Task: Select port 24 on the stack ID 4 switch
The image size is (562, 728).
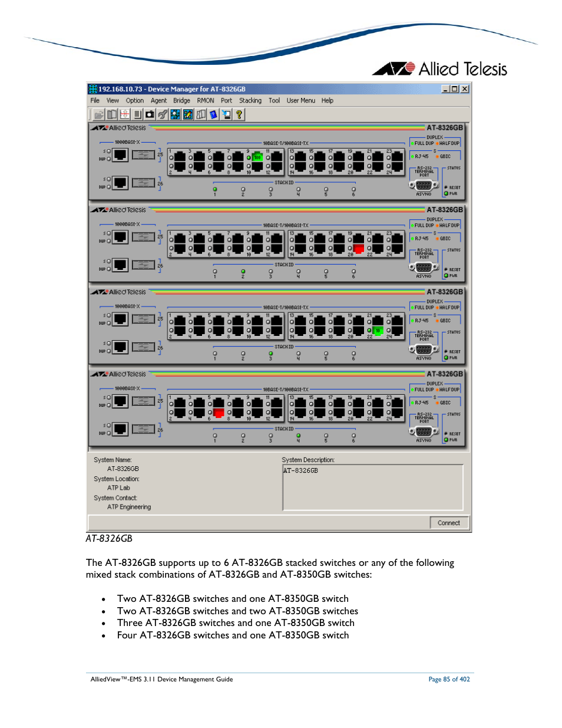Action: click(x=398, y=413)
